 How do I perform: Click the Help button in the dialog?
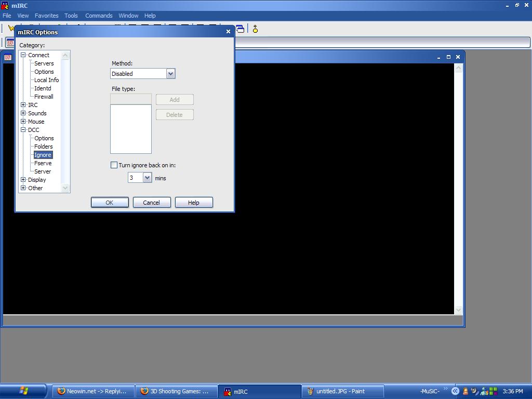(194, 202)
